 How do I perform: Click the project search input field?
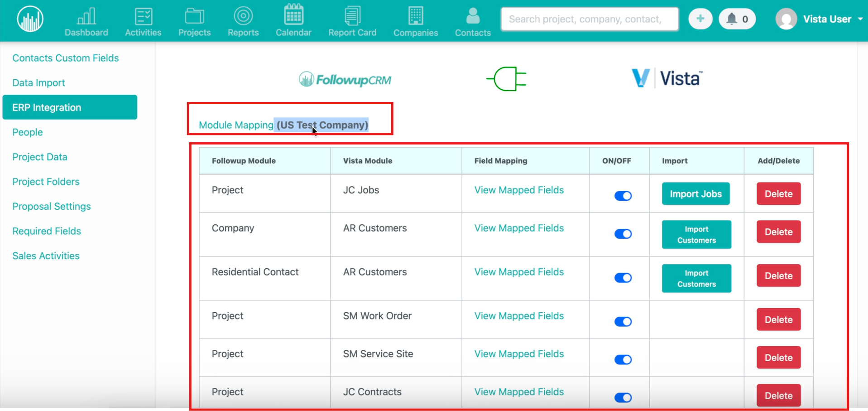click(x=589, y=19)
